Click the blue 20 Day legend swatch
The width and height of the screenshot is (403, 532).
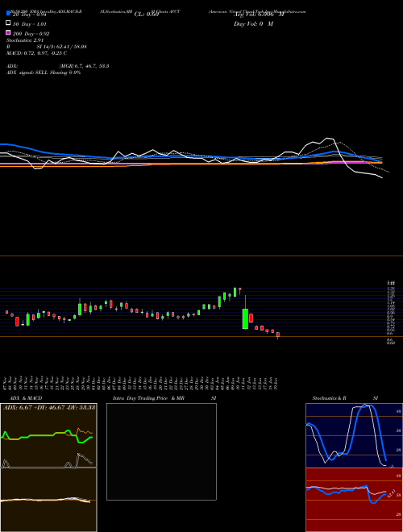coord(8,13)
